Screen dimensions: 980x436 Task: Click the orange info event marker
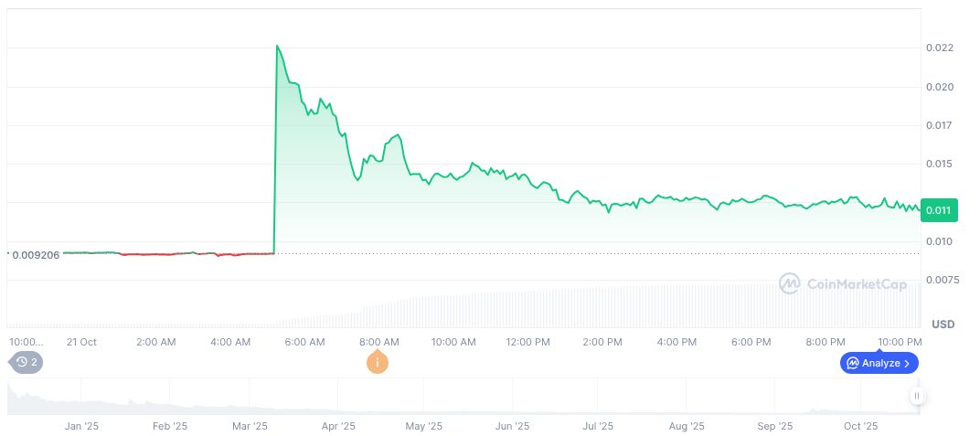378,363
